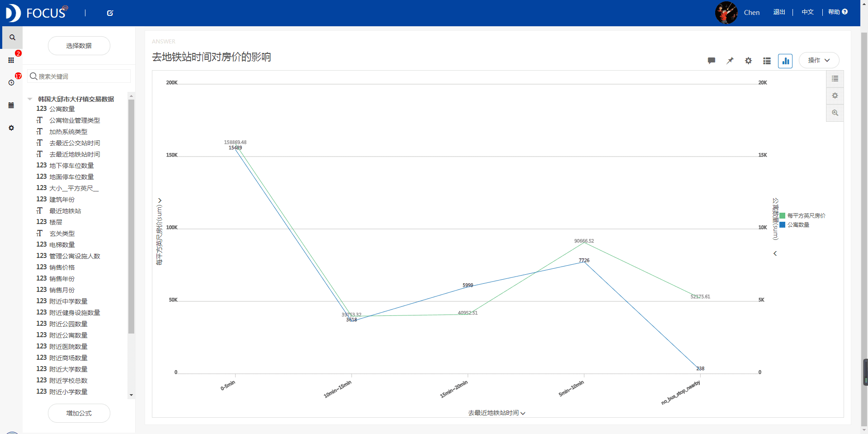Click the Chen username
868x434 pixels.
pos(751,13)
